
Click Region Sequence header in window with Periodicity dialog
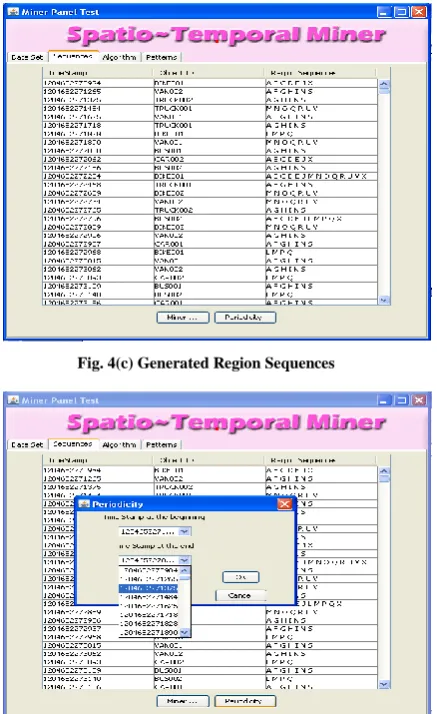pos(320,460)
